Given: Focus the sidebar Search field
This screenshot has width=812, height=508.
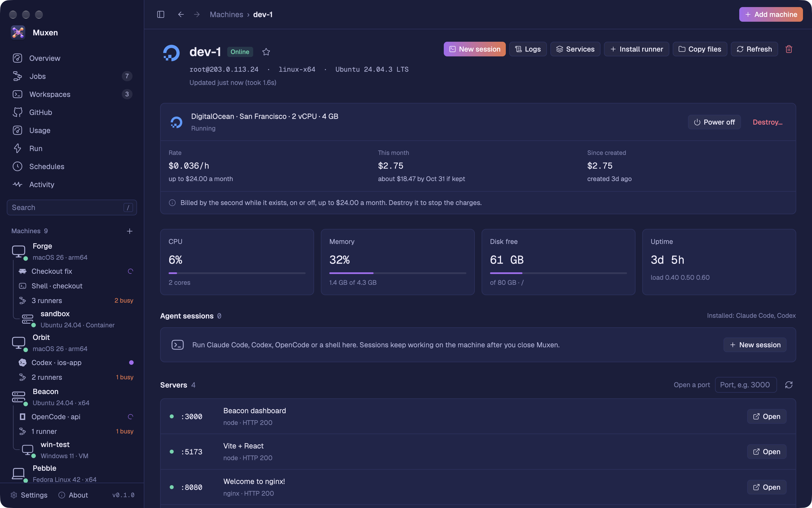Looking at the screenshot, I should click(72, 207).
